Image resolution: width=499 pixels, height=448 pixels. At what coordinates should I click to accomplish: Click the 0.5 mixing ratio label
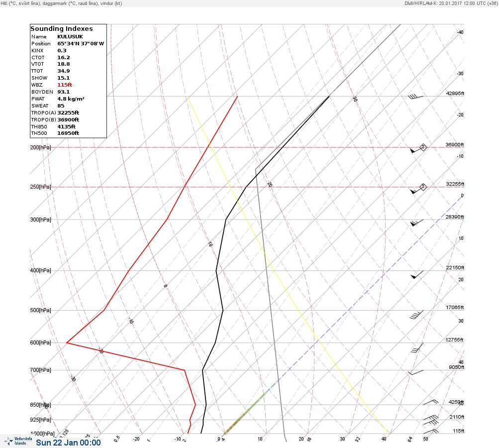coord(117,439)
